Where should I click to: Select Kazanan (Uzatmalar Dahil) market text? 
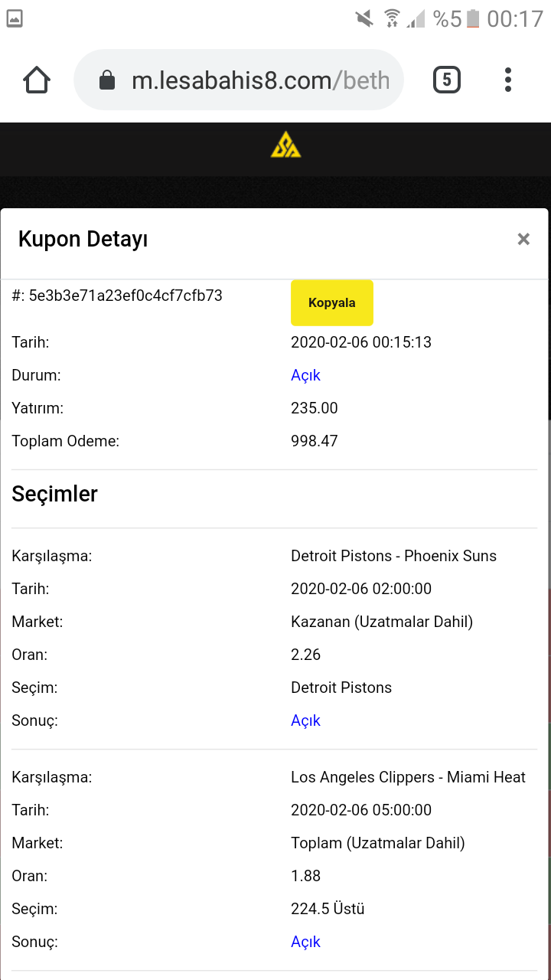point(382,622)
